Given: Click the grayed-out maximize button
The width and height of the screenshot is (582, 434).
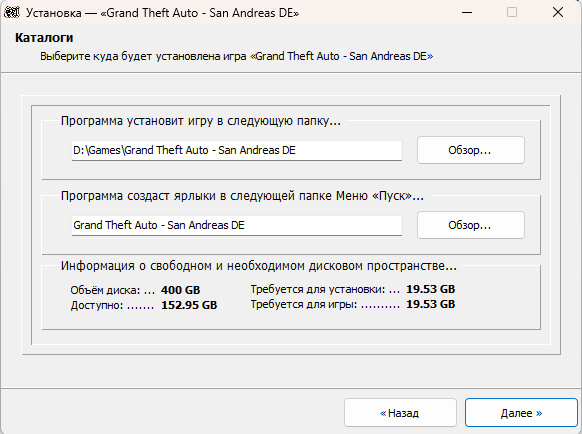Looking at the screenshot, I should tap(512, 13).
